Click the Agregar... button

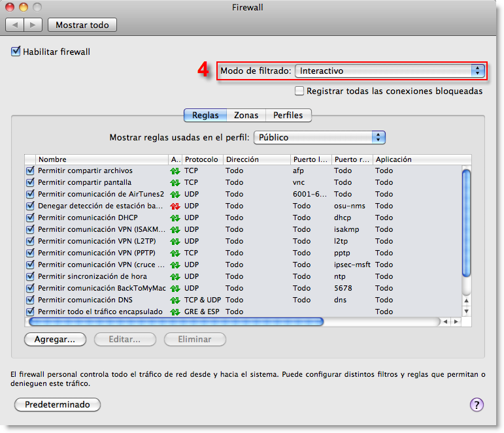point(55,340)
